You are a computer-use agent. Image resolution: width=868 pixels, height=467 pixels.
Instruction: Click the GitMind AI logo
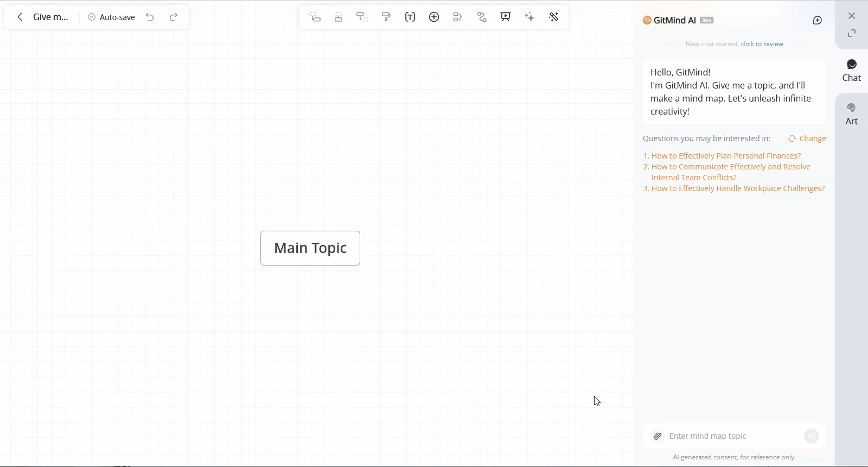647,20
